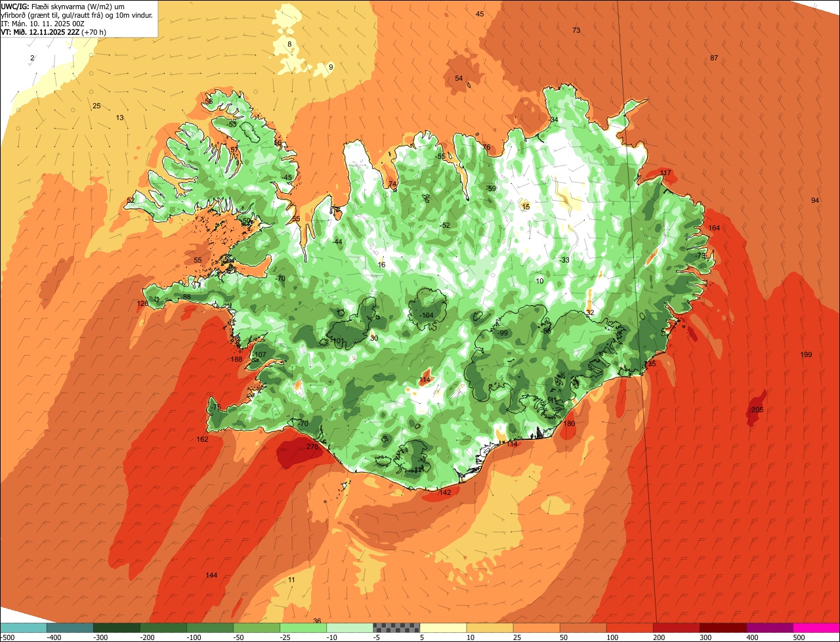Select the -104 value on the central glacier
Screen dimensions: 840x642
pos(426,315)
